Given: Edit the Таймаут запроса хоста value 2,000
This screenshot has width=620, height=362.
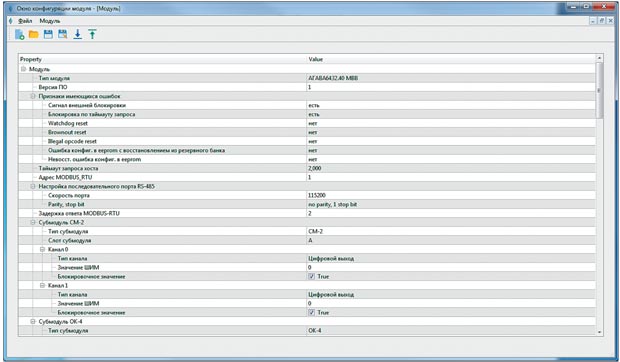Looking at the screenshot, I should pyautogui.click(x=451, y=168).
